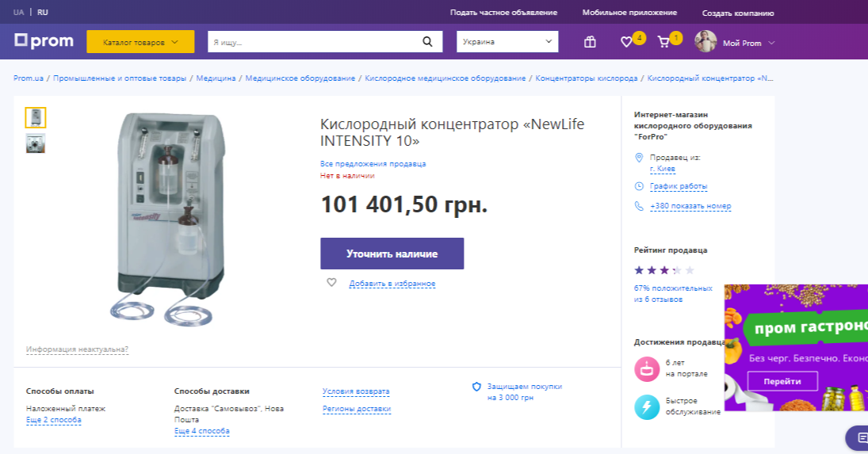The width and height of the screenshot is (868, 454).
Task: Select second product thumbnail
Action: click(x=36, y=143)
